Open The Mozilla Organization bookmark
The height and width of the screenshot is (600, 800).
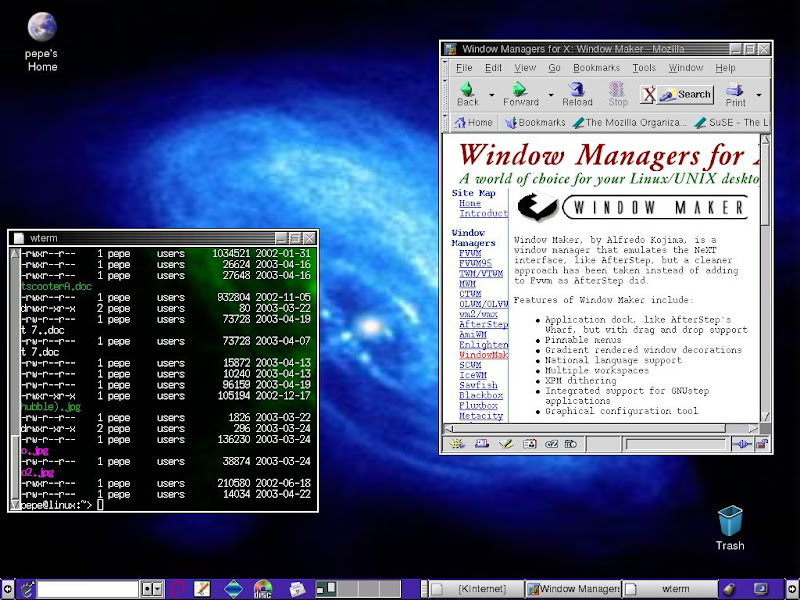tap(630, 122)
